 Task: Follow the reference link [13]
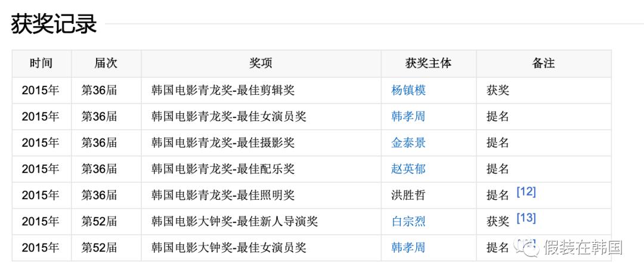526,218
